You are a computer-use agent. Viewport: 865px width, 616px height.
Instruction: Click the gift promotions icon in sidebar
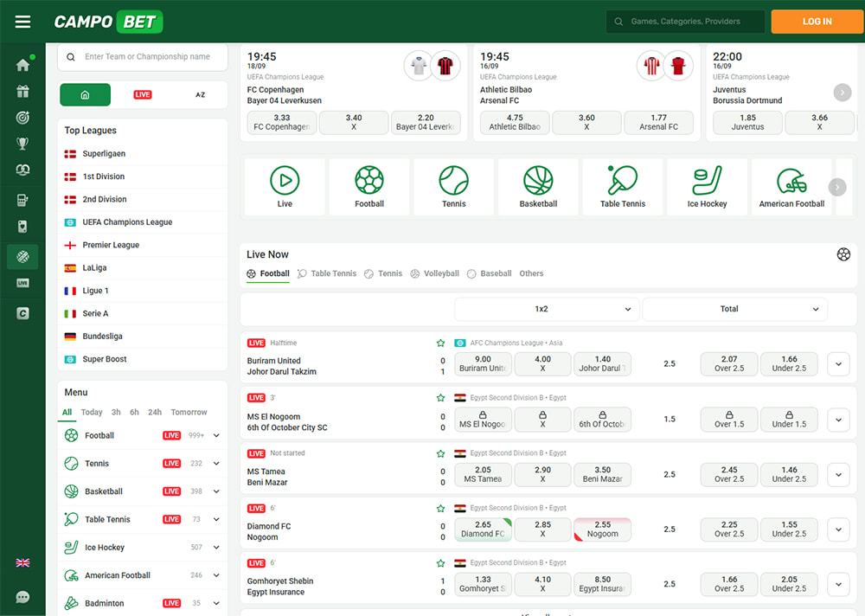22,92
